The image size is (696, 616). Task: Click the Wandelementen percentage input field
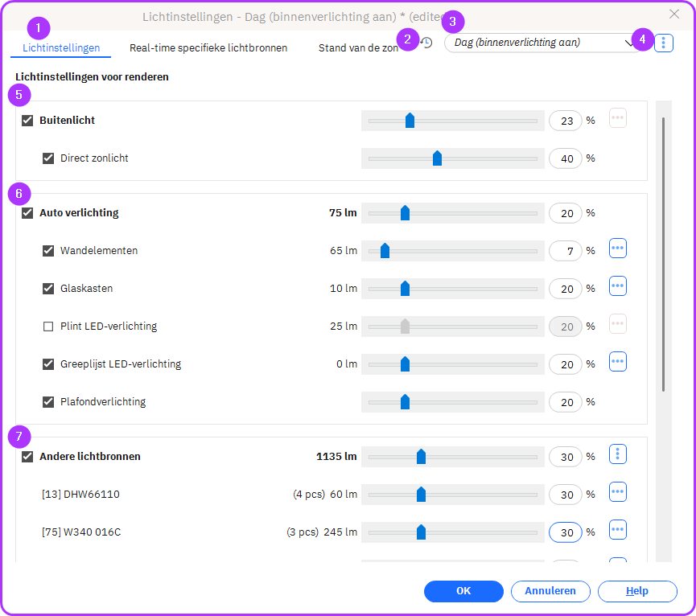point(566,251)
